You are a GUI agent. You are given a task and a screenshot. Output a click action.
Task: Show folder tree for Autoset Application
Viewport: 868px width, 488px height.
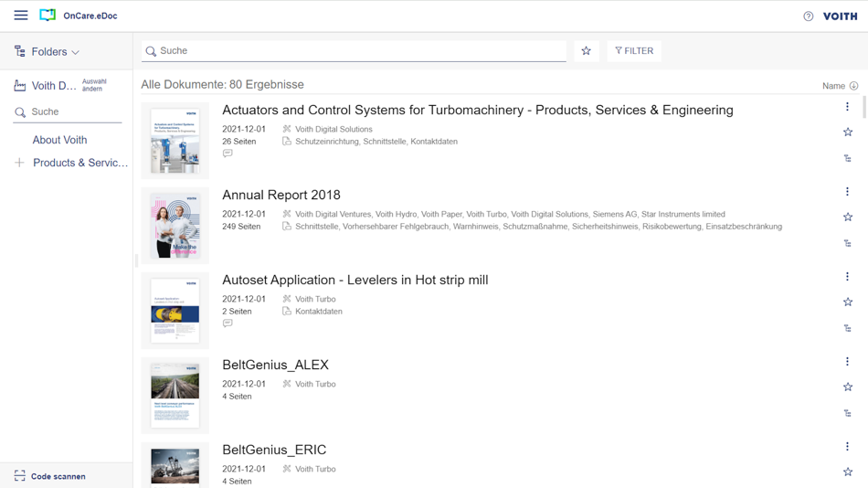(x=848, y=328)
